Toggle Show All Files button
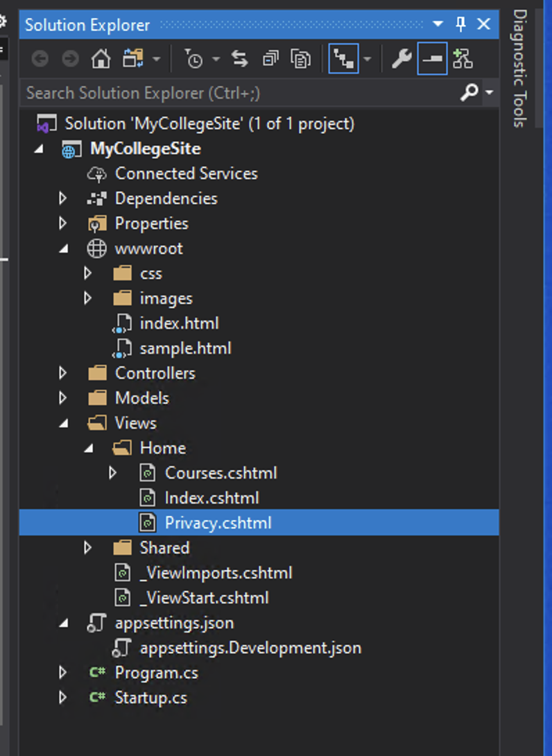The width and height of the screenshot is (552, 756). [x=300, y=60]
